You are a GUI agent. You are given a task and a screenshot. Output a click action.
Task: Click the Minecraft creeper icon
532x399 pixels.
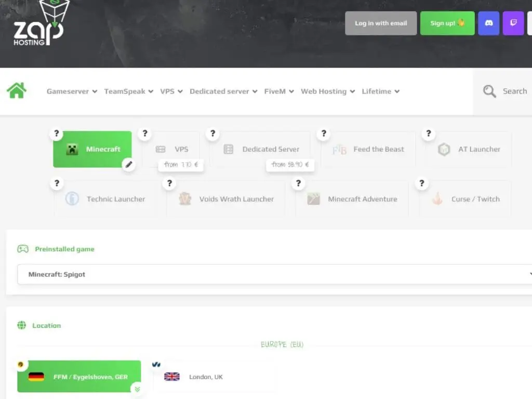pyautogui.click(x=72, y=149)
